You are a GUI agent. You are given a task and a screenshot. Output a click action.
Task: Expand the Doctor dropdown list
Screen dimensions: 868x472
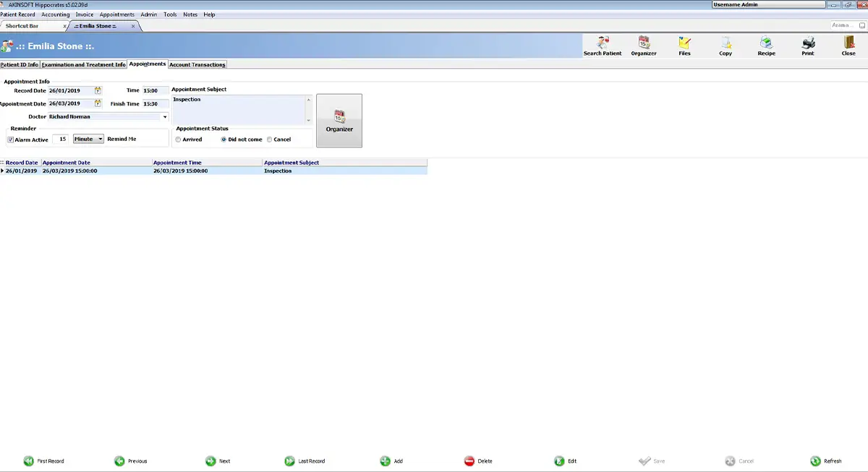point(165,116)
